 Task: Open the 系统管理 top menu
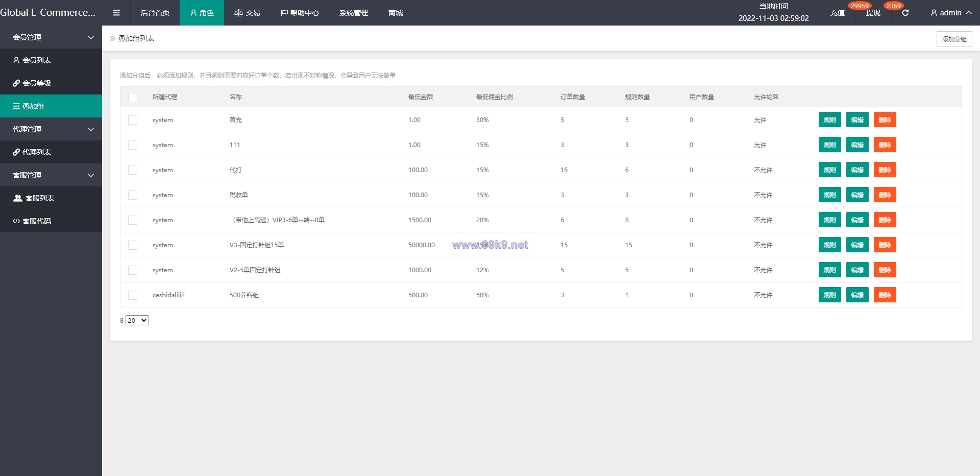tap(354, 13)
